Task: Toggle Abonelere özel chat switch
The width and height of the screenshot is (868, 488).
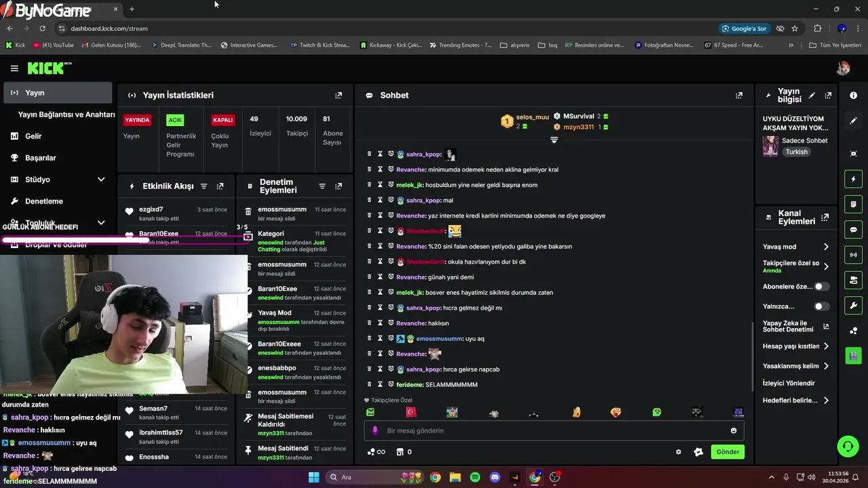Action: [821, 287]
